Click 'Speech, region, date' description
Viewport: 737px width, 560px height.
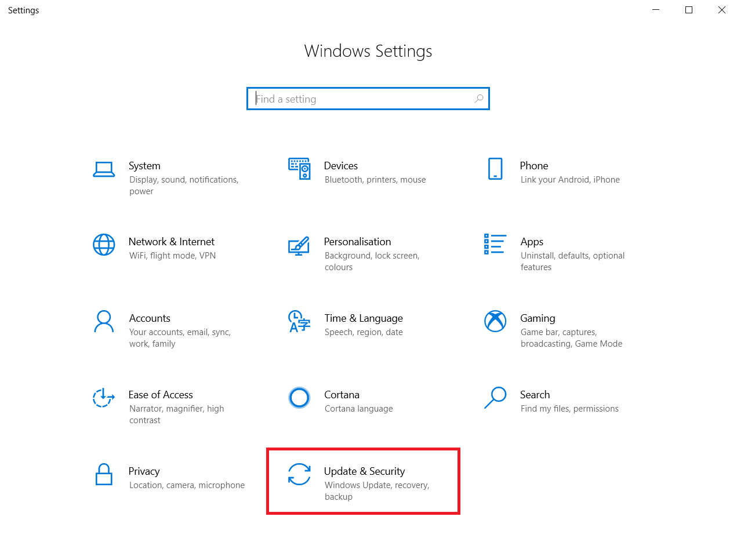(x=364, y=332)
